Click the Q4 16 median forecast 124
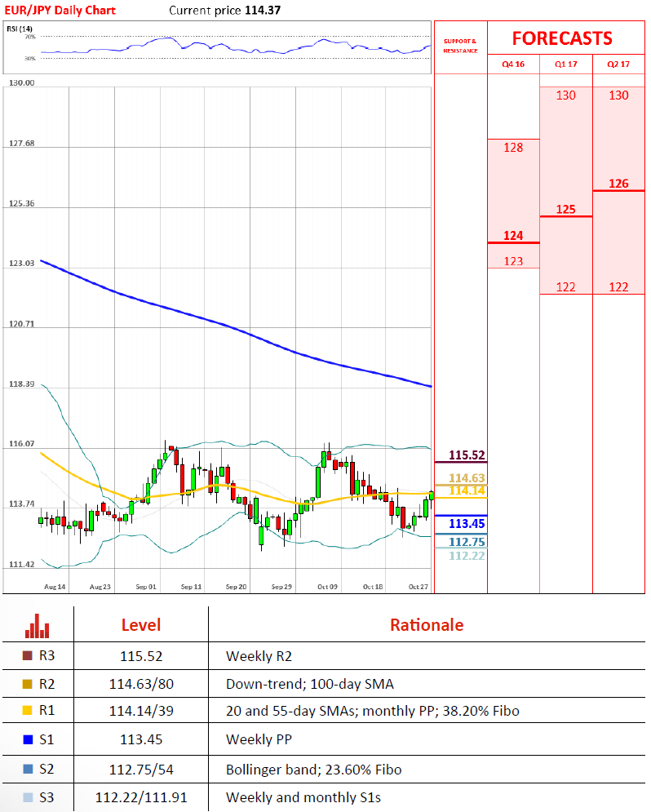This screenshot has width=651, height=812. point(513,236)
